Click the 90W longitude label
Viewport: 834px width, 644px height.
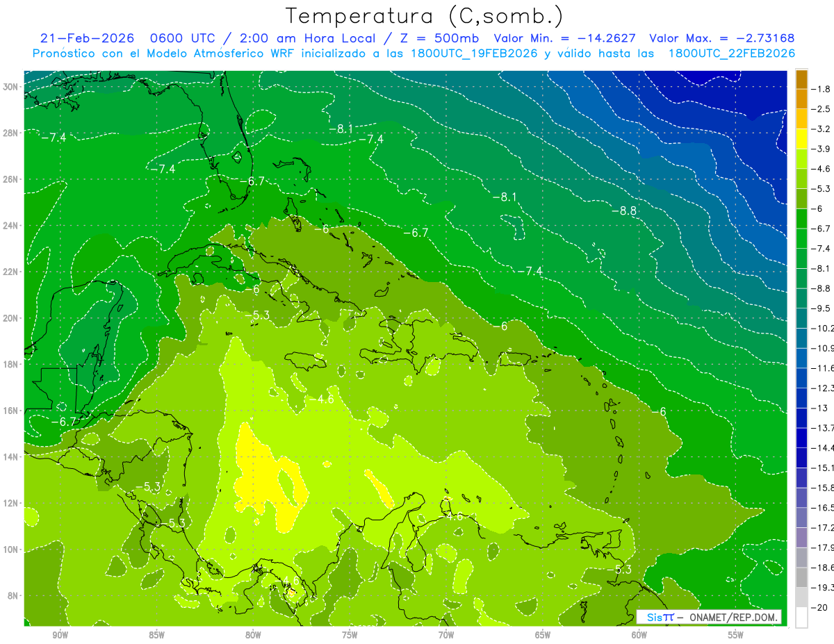click(x=60, y=635)
